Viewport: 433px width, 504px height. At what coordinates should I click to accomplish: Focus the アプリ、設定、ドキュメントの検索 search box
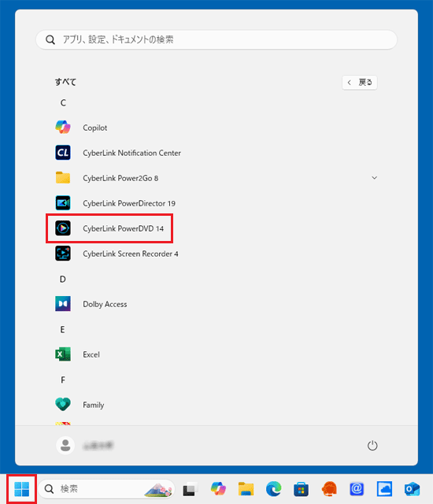click(216, 39)
